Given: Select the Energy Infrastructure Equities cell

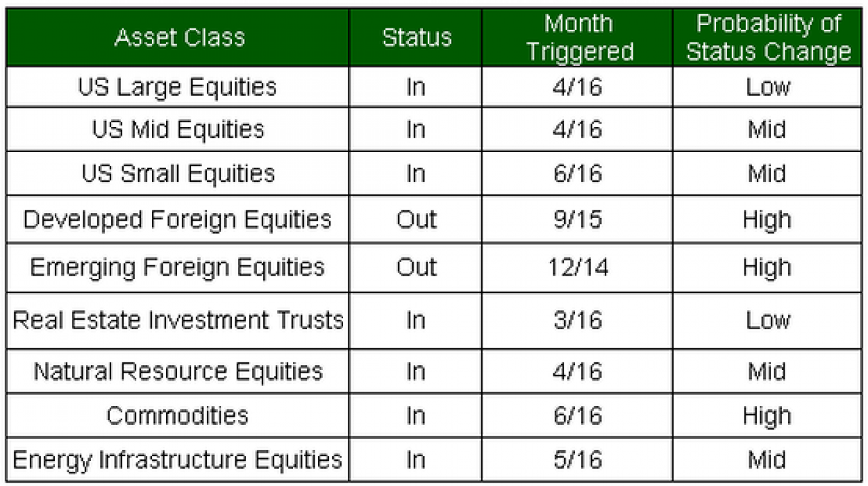Looking at the screenshot, I should coord(178,460).
